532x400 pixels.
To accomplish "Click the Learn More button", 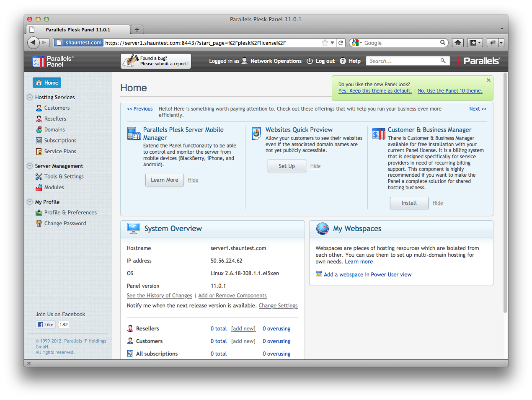I will [x=164, y=180].
